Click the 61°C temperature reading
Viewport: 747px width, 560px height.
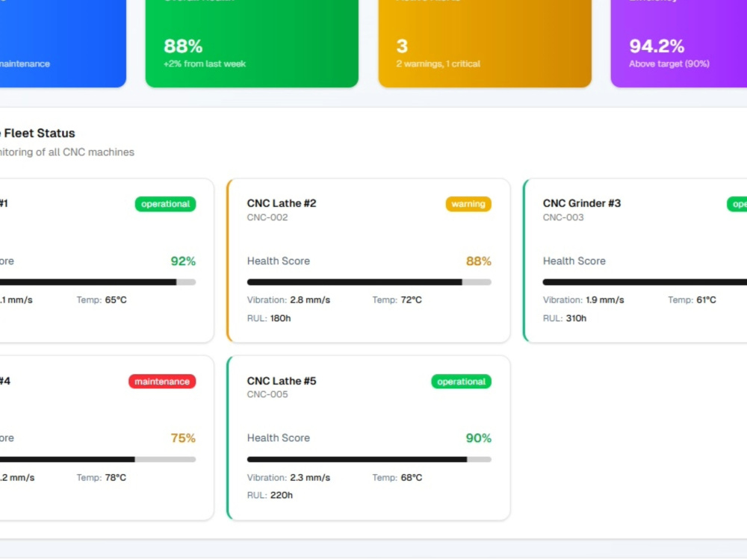[x=706, y=300]
